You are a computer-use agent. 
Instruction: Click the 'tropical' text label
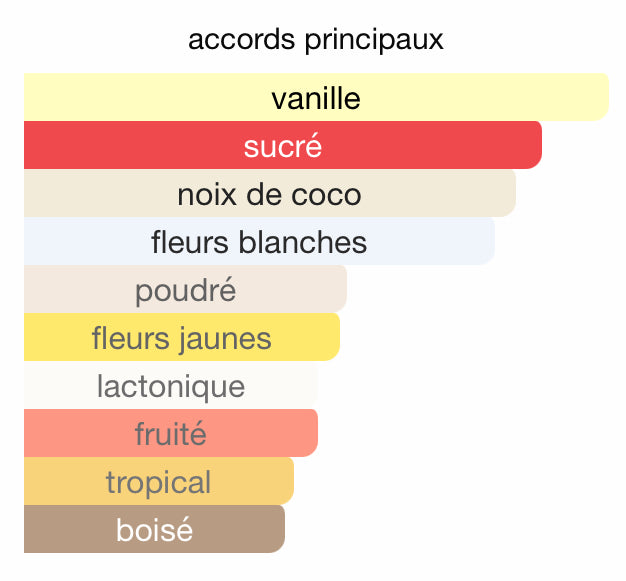click(x=158, y=482)
